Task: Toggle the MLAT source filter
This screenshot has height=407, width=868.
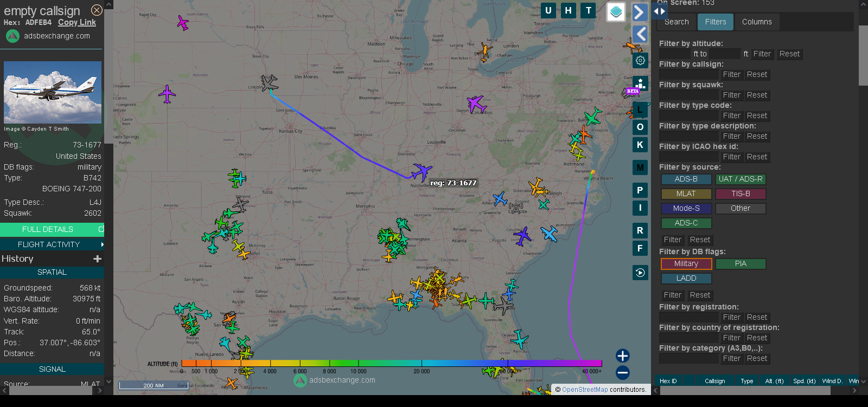Action: [686, 193]
